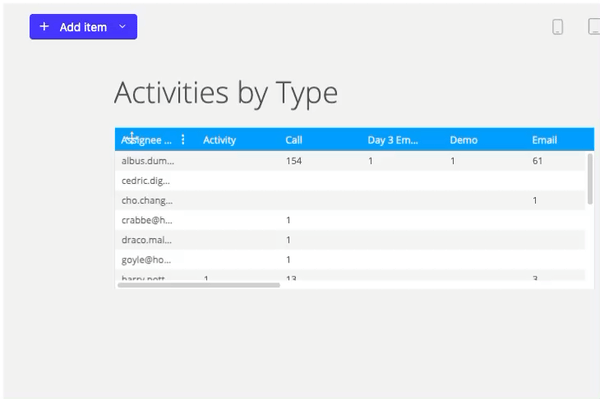The height and width of the screenshot is (399, 600).
Task: Switch to tablet preview icon
Action: tap(594, 27)
